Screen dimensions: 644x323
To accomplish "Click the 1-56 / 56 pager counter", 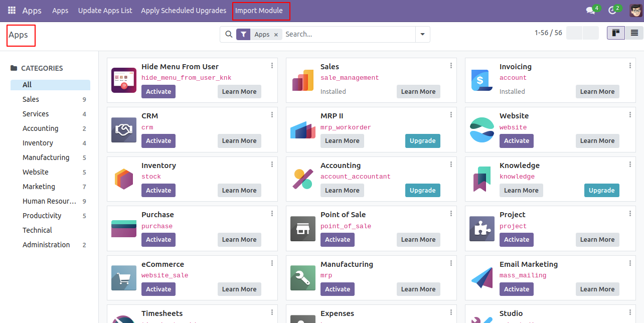I will pos(548,33).
